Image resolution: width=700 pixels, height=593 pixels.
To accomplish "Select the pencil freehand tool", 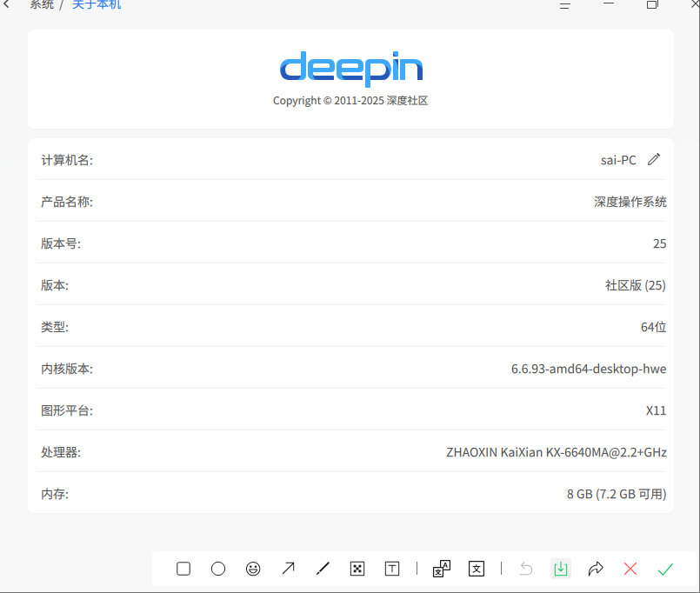I will point(323,569).
